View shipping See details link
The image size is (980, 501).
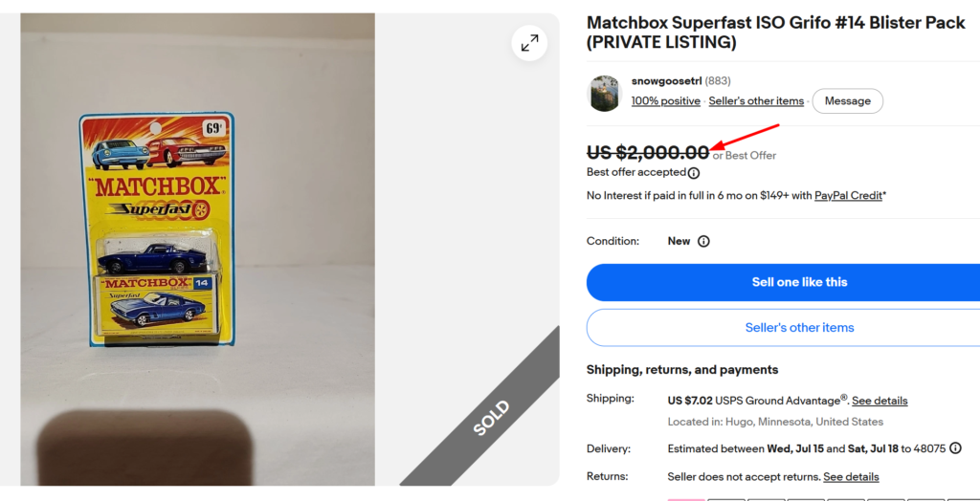pos(880,401)
